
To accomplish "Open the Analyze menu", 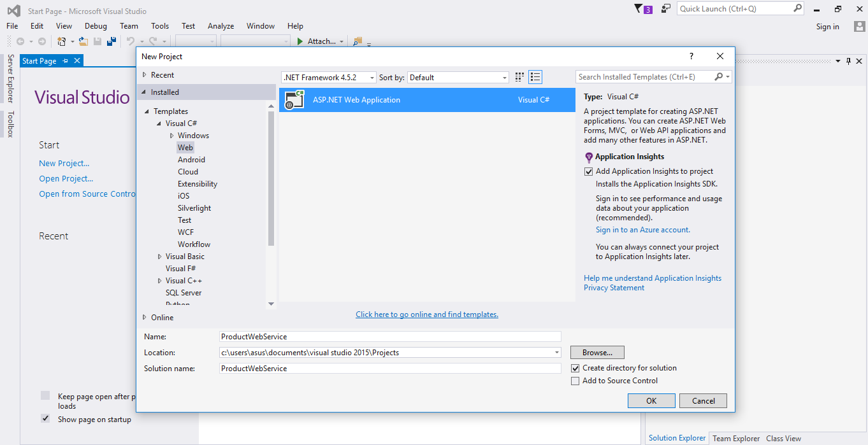I will (221, 26).
